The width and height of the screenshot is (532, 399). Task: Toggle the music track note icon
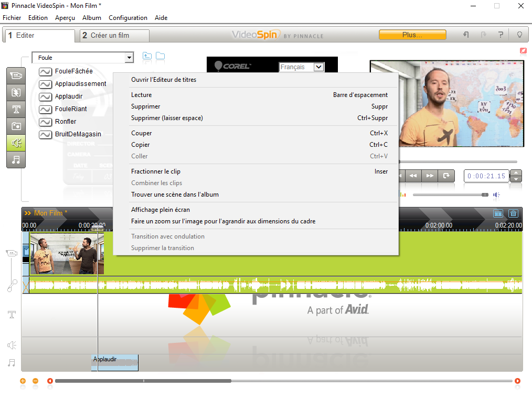[x=12, y=363]
